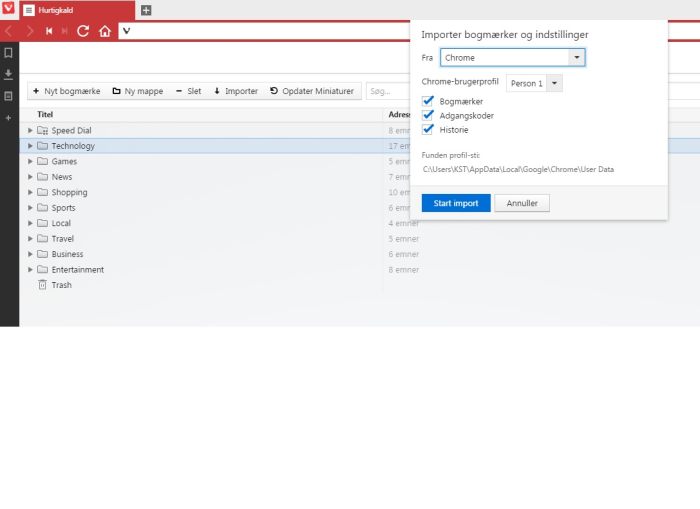Screen dimensions: 700x509
Task: Select the Shopping row
Action: (214, 192)
